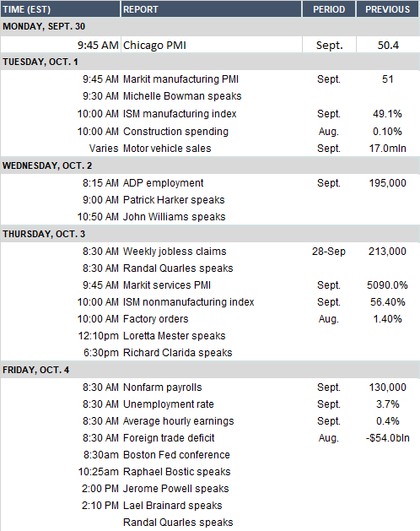The width and height of the screenshot is (420, 531).
Task: Select the Construction spending report
Action: (x=175, y=132)
